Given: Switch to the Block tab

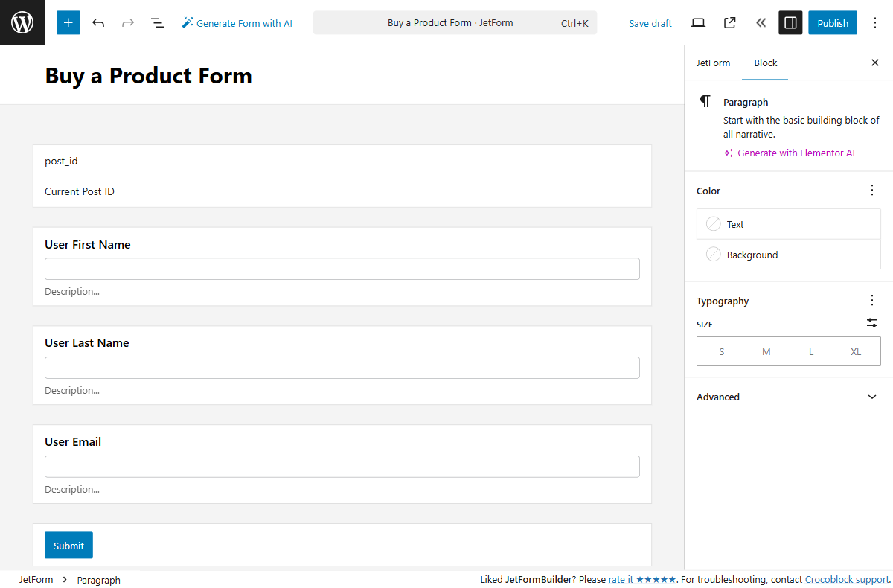Looking at the screenshot, I should click(x=766, y=63).
